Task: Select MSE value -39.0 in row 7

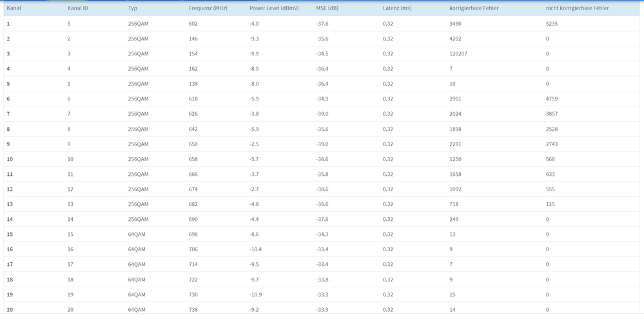Action: [322, 114]
